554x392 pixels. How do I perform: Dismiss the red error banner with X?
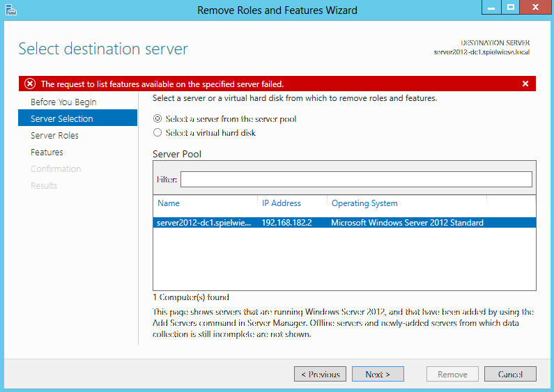(525, 84)
